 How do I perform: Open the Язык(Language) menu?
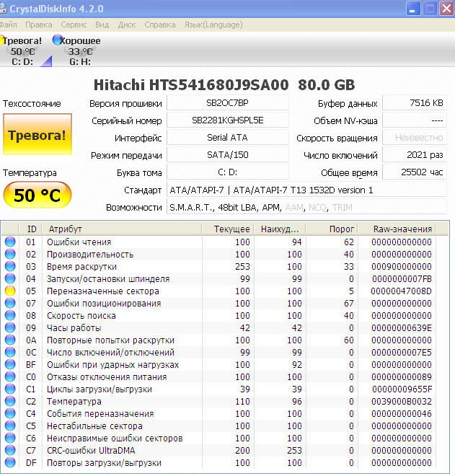tap(213, 25)
